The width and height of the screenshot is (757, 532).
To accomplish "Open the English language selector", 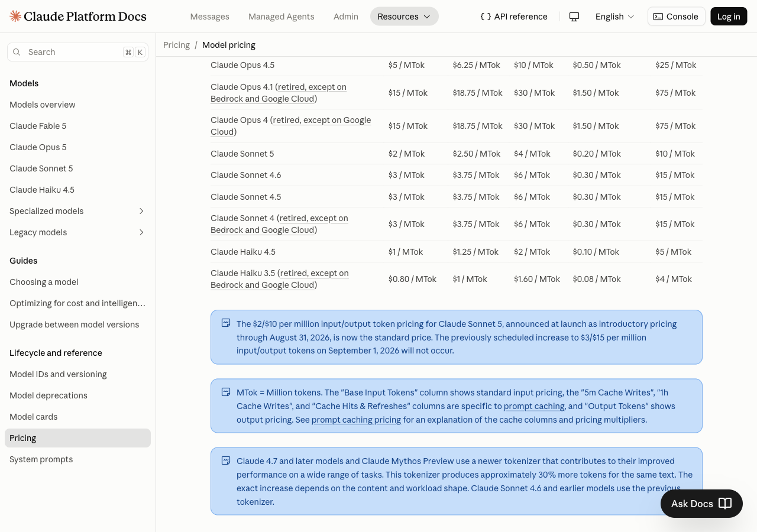I will point(614,17).
